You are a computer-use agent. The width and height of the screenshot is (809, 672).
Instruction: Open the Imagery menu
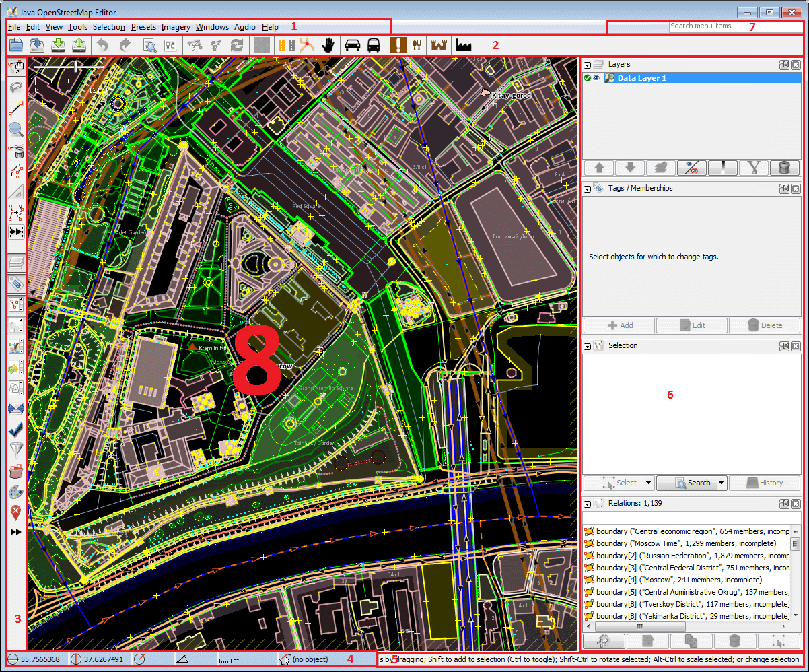tap(175, 27)
